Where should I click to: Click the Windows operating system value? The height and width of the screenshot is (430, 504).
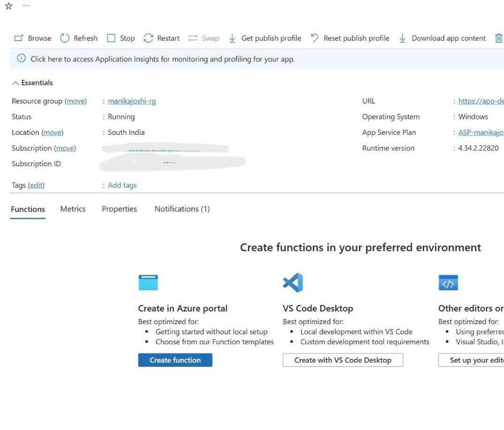tap(473, 117)
